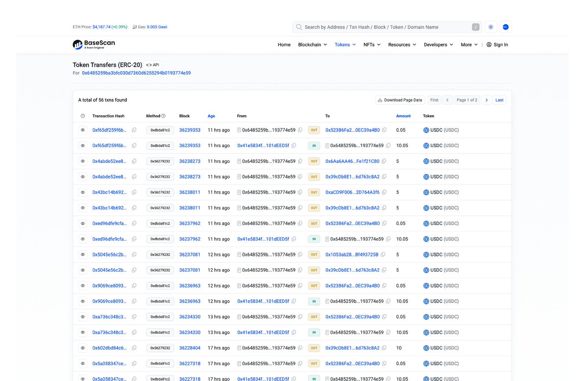This screenshot has width=588, height=381.
Task: Toggle the light/dark theme sun icon
Action: tap(490, 27)
